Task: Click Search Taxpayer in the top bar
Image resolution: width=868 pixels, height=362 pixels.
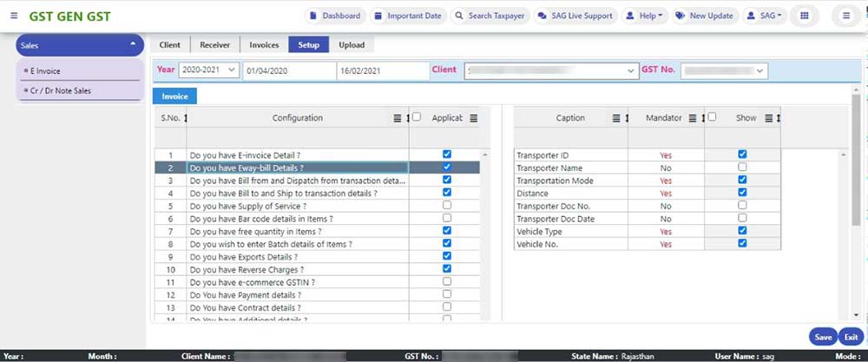Action: click(x=490, y=16)
